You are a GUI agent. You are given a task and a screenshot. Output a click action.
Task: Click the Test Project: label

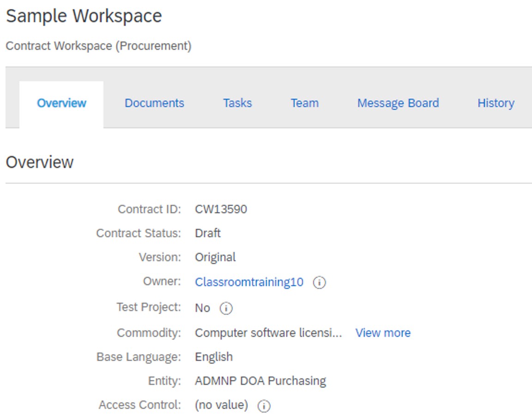(x=149, y=307)
